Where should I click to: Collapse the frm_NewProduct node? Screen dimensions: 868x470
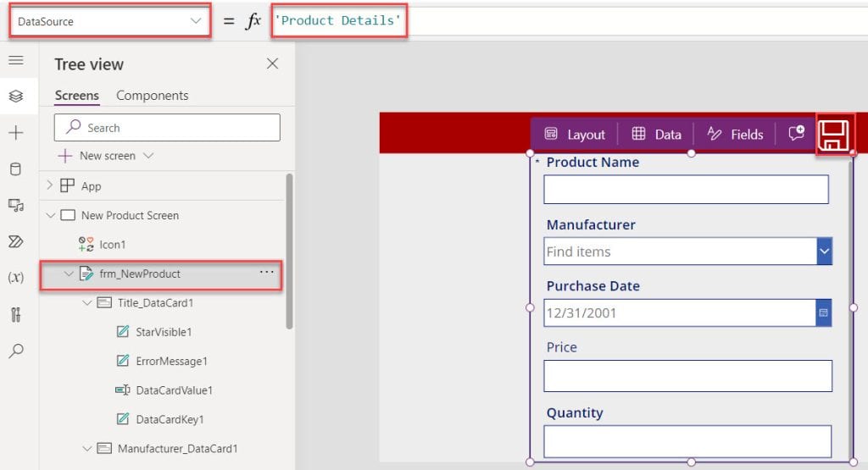point(70,274)
